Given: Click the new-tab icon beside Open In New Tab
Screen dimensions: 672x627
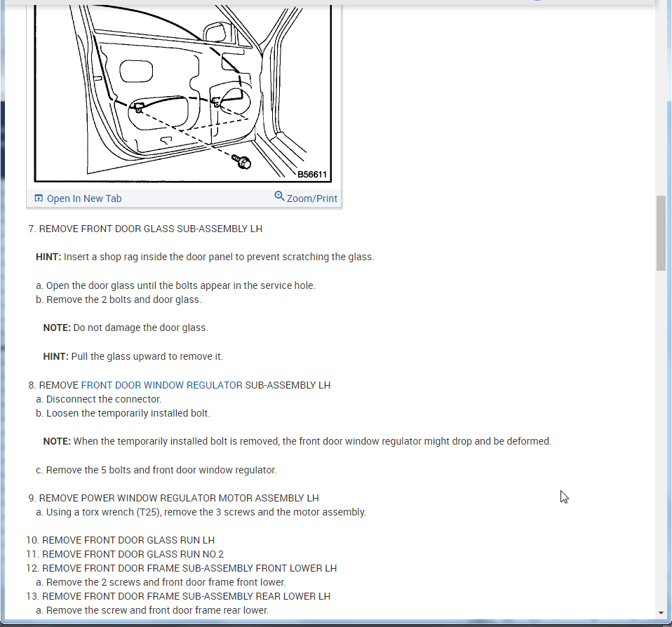Looking at the screenshot, I should [x=39, y=198].
